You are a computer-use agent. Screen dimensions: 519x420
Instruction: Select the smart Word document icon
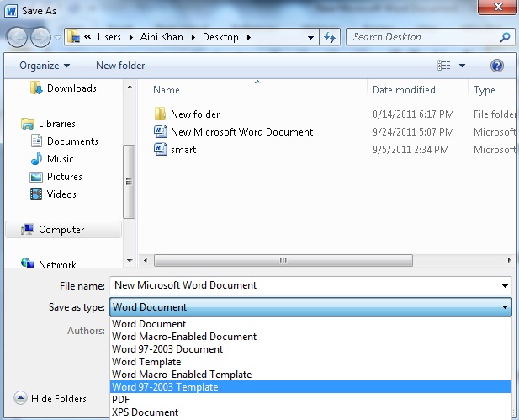tap(161, 150)
